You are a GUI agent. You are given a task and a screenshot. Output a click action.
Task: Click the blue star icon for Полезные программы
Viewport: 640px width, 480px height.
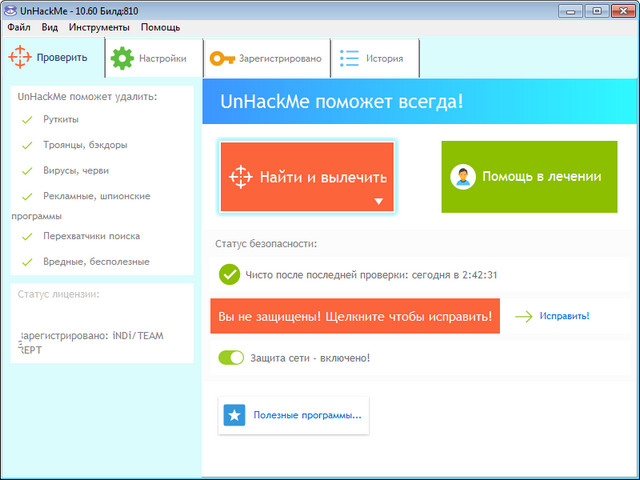click(234, 415)
